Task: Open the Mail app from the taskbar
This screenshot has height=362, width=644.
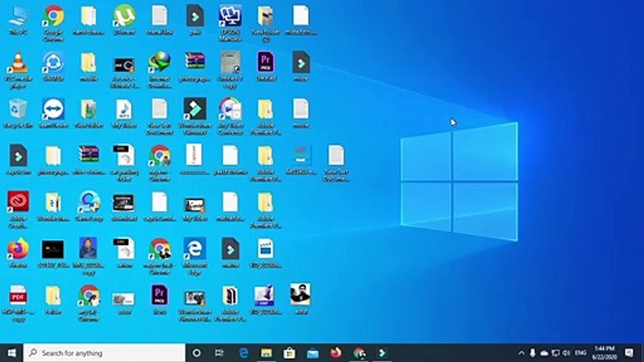Action: click(312, 353)
